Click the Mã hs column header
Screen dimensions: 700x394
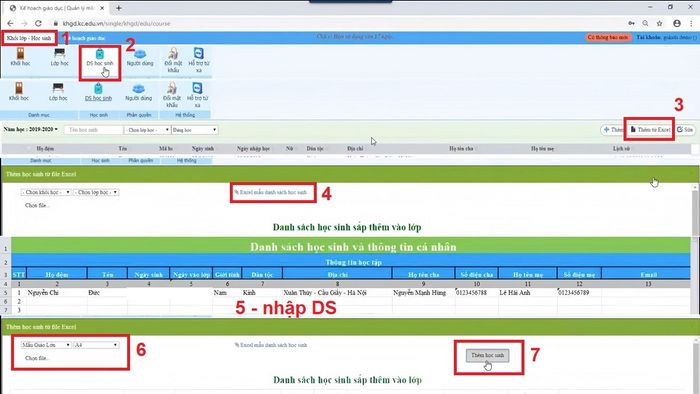pos(166,149)
